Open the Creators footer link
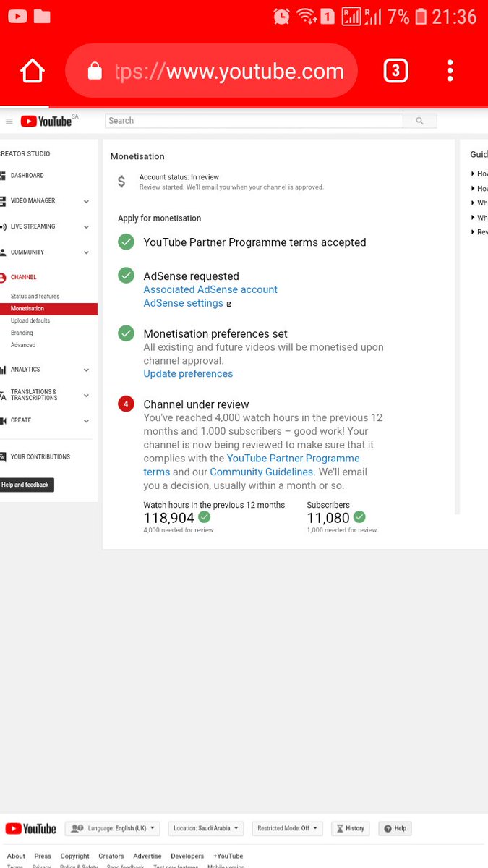The image size is (488, 868). (111, 856)
